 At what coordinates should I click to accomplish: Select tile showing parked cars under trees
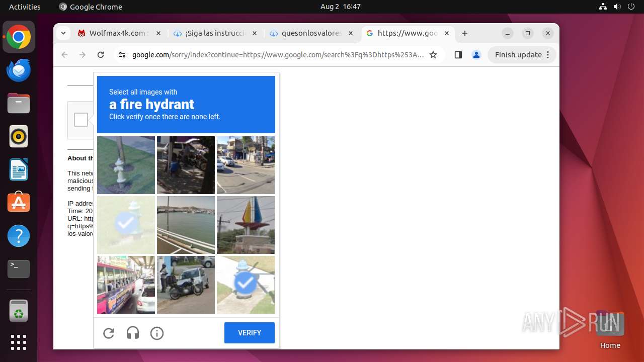186,165
